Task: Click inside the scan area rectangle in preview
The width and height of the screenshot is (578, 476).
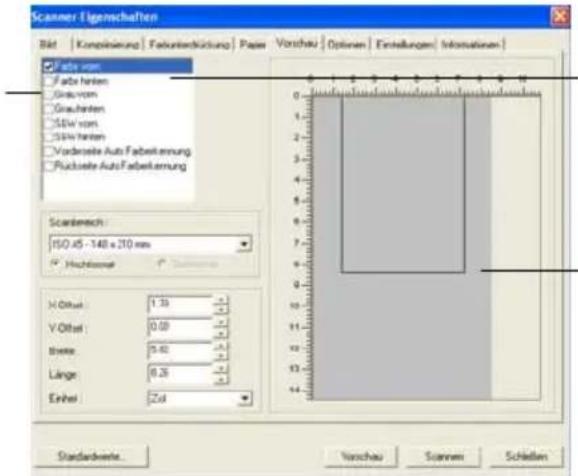Action: [x=403, y=184]
